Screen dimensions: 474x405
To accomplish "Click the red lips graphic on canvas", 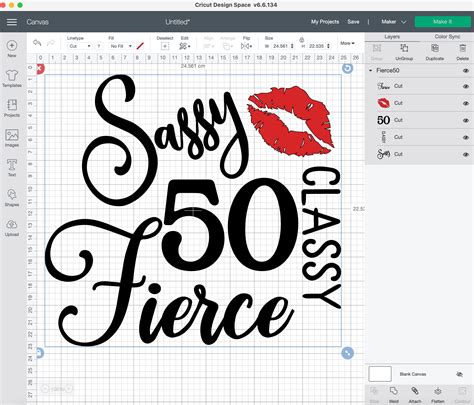I will (291, 121).
